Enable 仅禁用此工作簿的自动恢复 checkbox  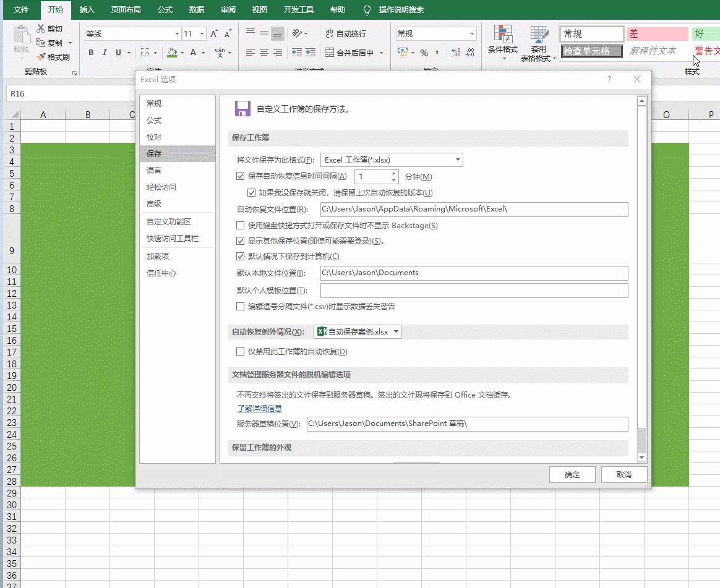(241, 352)
